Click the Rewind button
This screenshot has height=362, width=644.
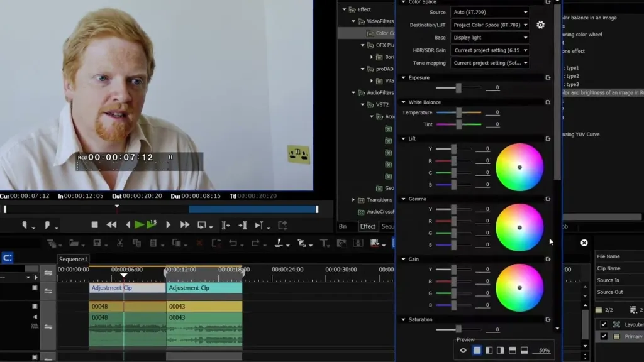click(111, 225)
